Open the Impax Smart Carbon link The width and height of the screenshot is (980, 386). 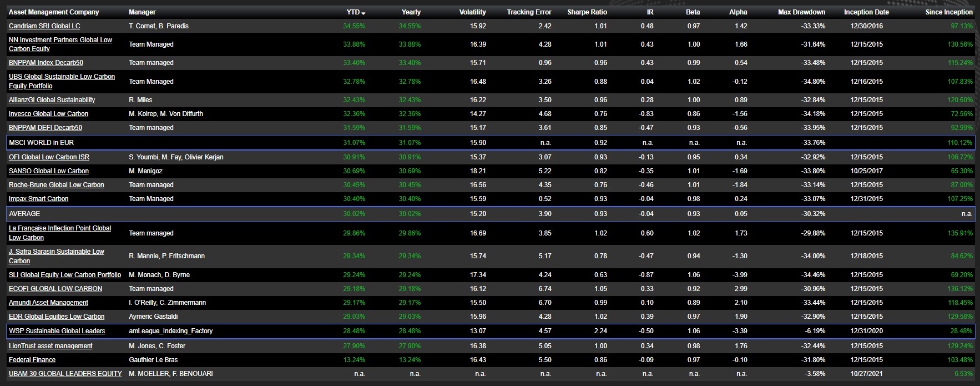tap(39, 199)
